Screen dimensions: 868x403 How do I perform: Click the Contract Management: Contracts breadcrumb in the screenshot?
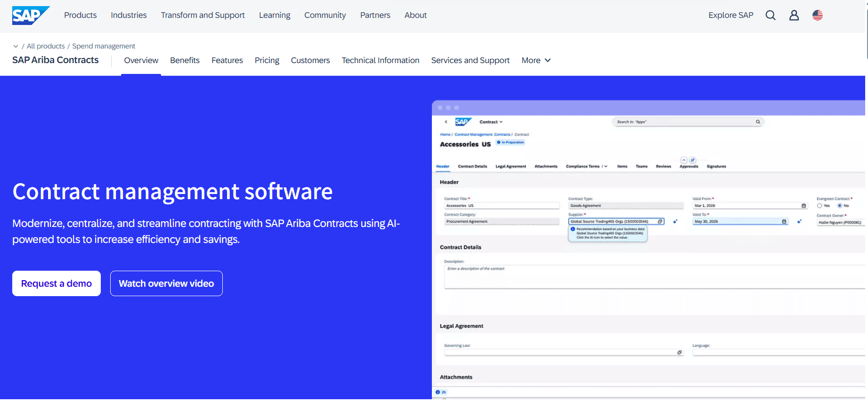[x=482, y=135]
